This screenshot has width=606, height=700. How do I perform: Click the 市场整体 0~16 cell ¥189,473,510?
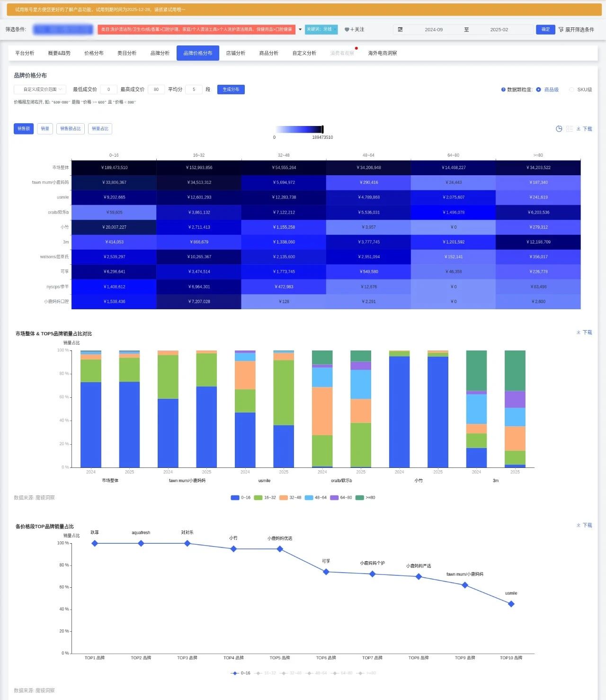coord(114,168)
